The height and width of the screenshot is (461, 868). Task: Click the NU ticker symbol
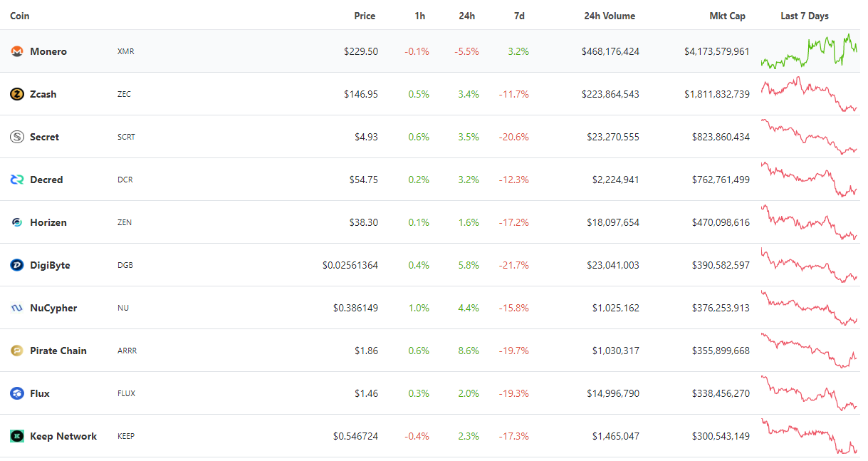coord(122,308)
